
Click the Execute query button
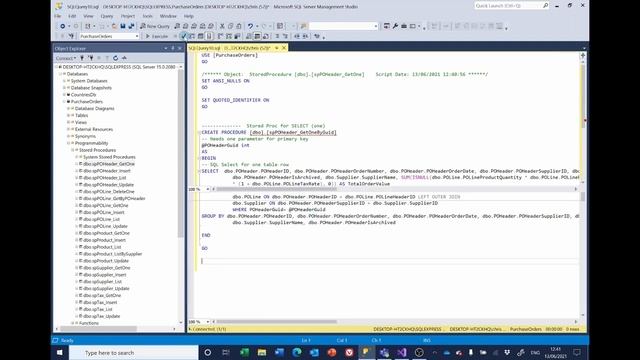pos(157,36)
